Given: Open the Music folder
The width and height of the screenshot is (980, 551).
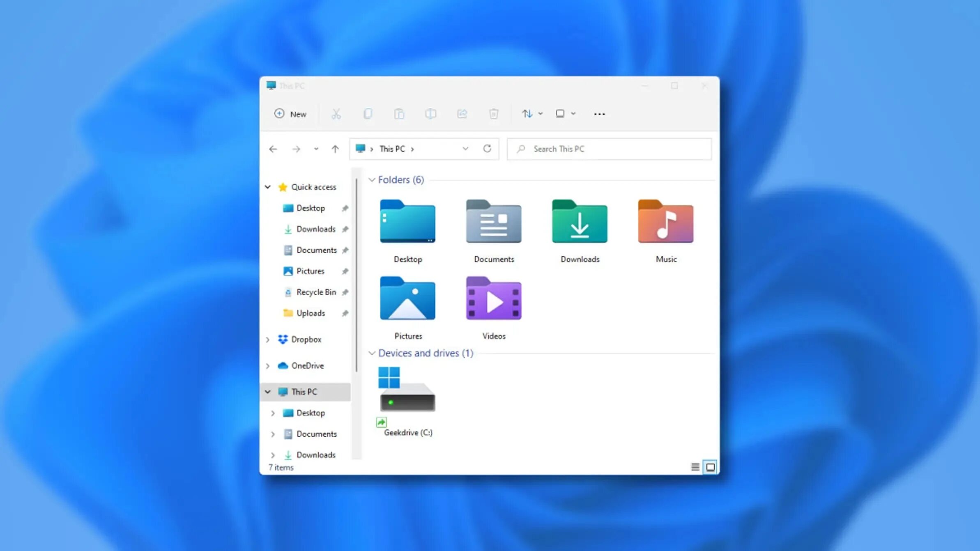Looking at the screenshot, I should point(666,229).
